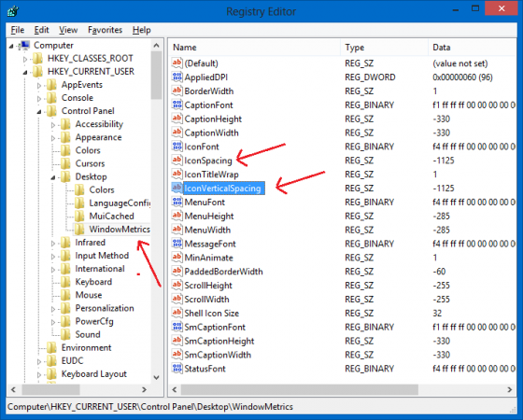
Task: Click the binary icon beside MenuFont
Action: 177,202
